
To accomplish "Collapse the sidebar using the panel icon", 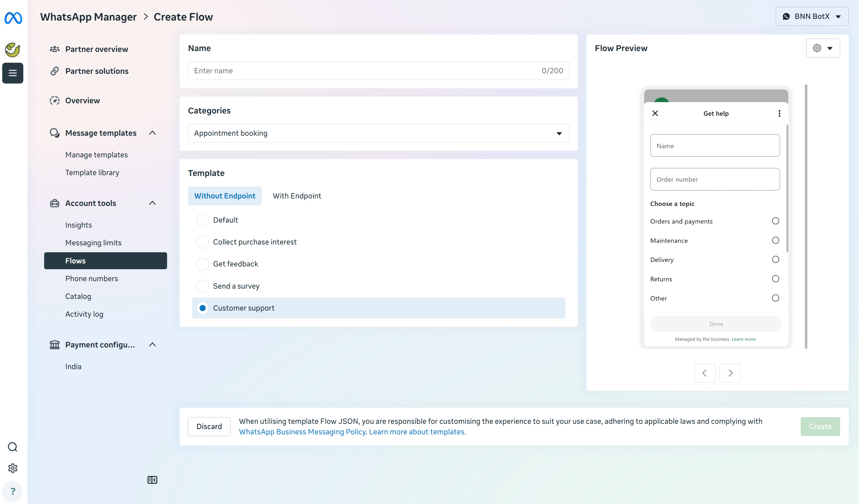I will point(152,480).
